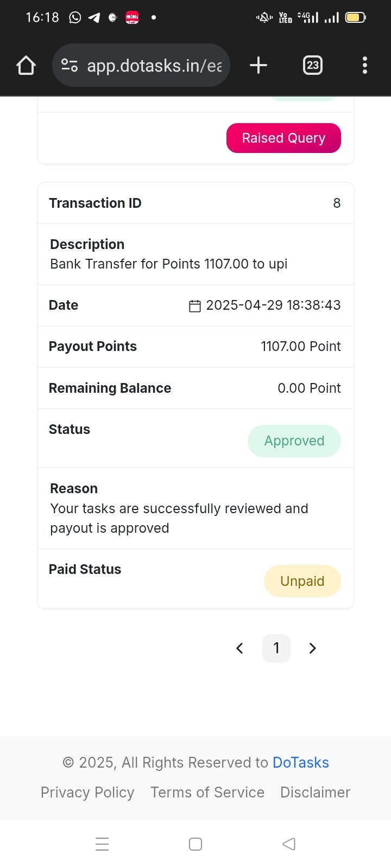
Task: Select page 1 in pagination
Action: (276, 648)
